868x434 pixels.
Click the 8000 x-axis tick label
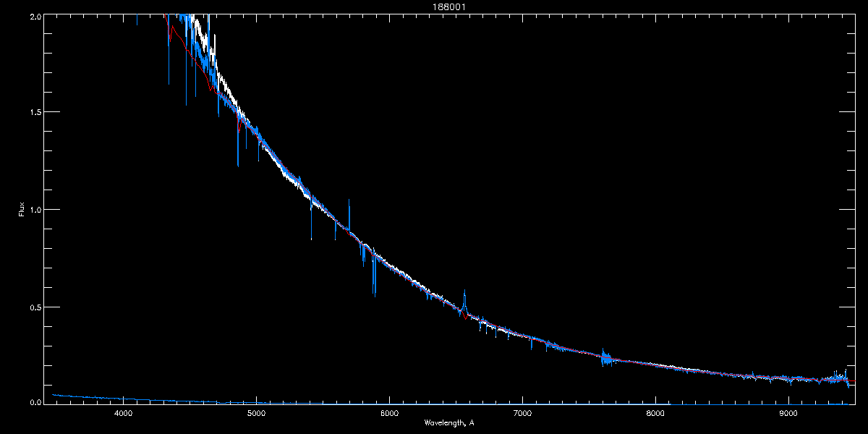pos(655,414)
